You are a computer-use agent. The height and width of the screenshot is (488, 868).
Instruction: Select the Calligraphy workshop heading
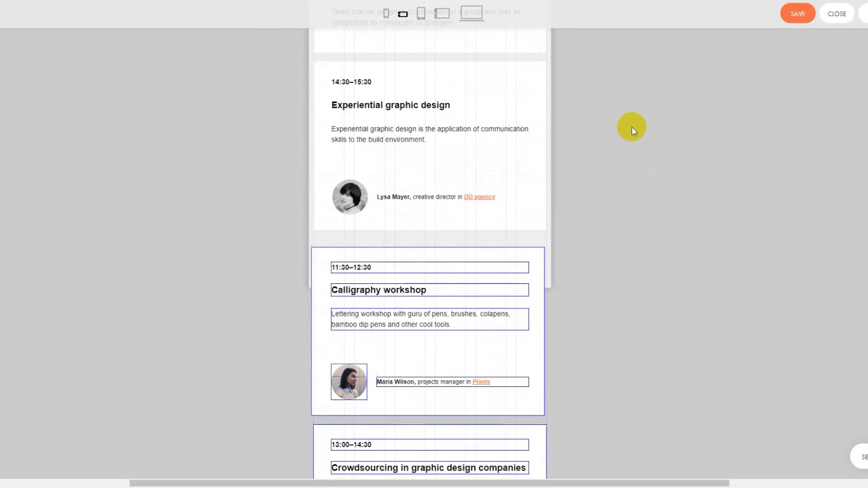pos(430,290)
